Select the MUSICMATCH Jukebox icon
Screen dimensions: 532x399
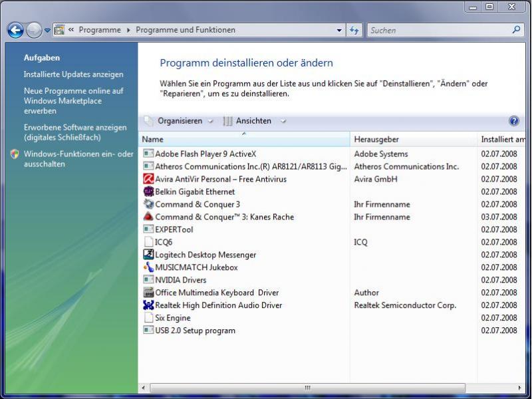point(148,267)
